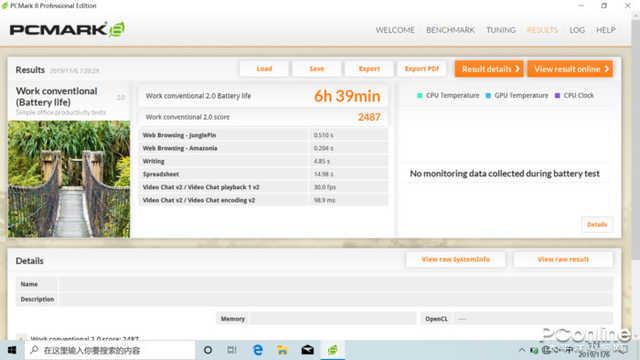Select the Video Chat playback 1 v2 row
Screen dimensions: 640x360
point(263,187)
